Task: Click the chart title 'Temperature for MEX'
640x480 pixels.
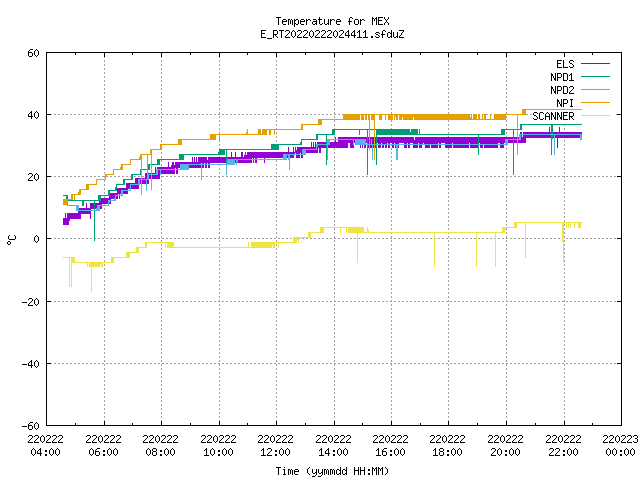Action: pyautogui.click(x=332, y=21)
